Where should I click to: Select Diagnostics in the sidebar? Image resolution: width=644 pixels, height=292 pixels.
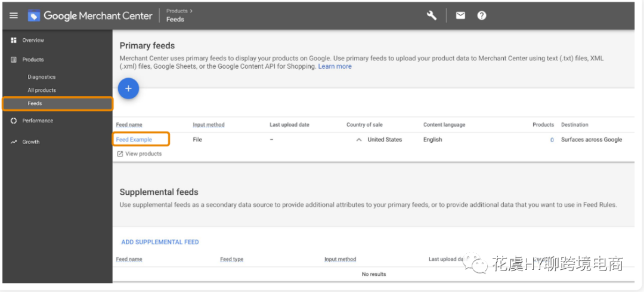point(42,77)
